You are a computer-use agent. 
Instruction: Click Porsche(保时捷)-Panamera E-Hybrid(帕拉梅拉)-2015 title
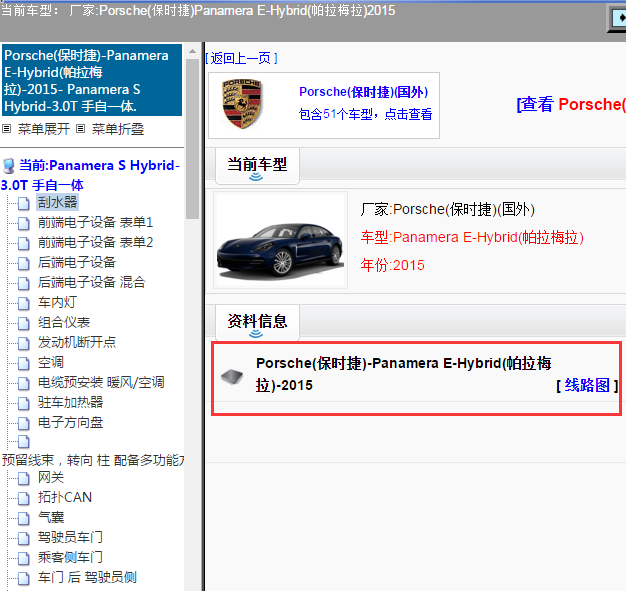pyautogui.click(x=404, y=374)
